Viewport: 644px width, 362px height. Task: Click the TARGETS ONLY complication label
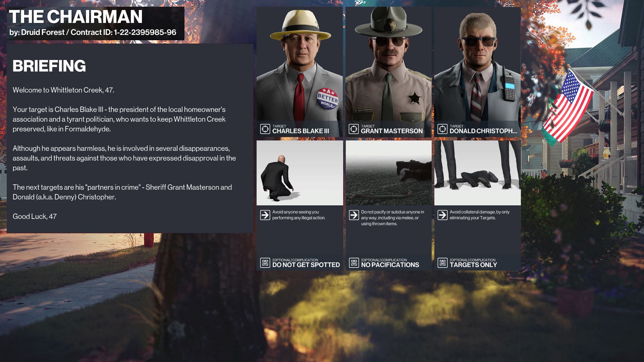(x=473, y=265)
